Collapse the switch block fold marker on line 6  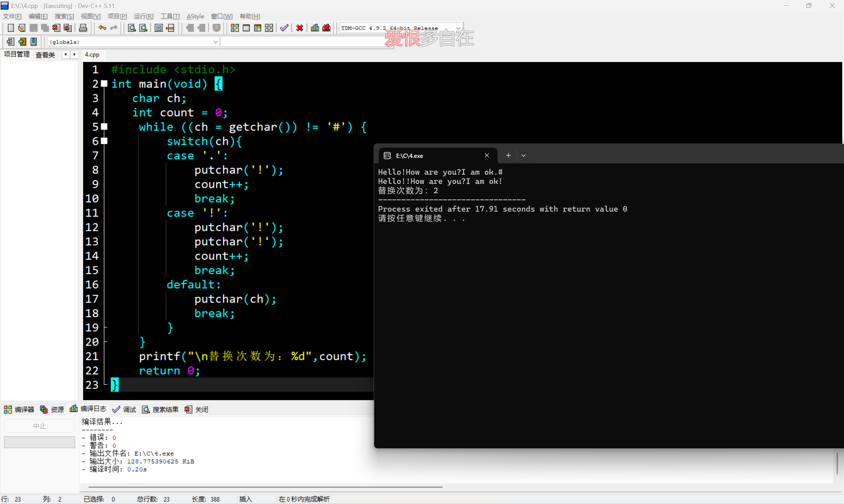point(105,141)
